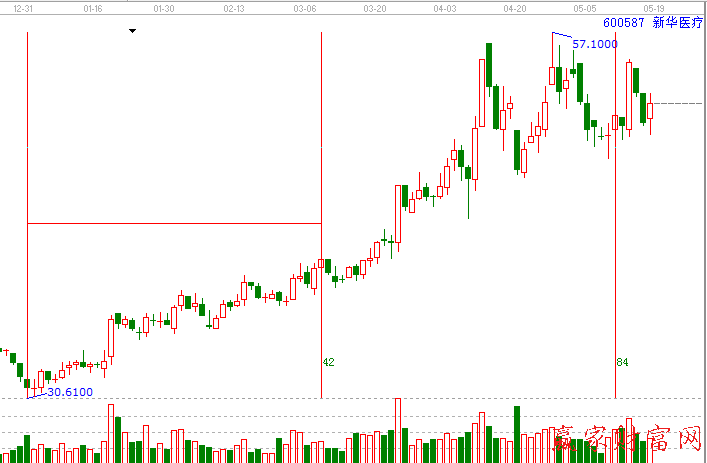
Task: Click the 30.6100 low price label
Action: point(69,392)
